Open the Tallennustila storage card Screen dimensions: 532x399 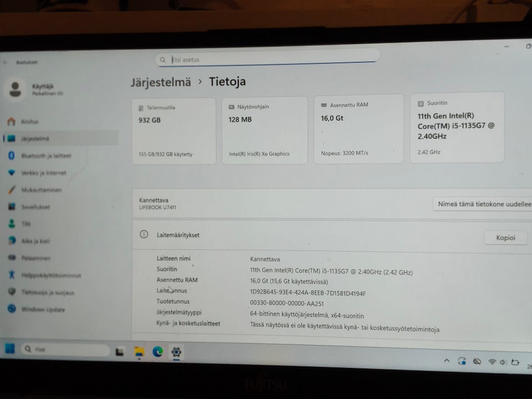pyautogui.click(x=174, y=131)
